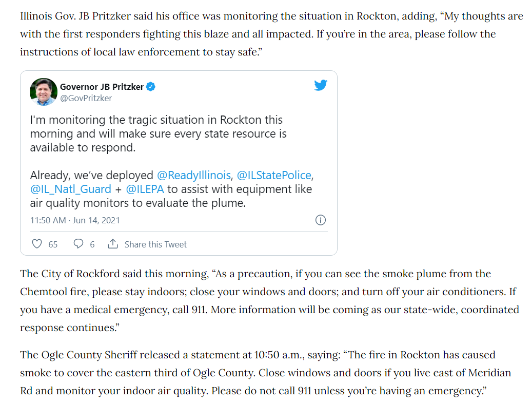
Task: Click the 65 likes count
Action: click(53, 244)
